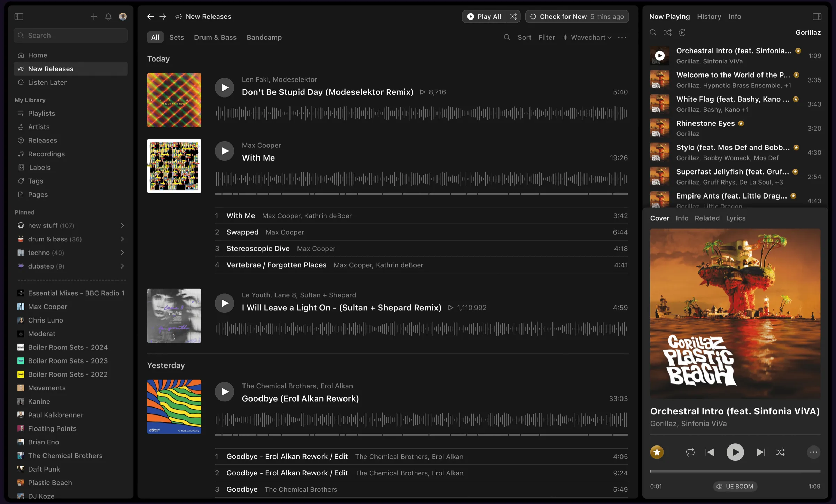Show the Lyrics tab
Viewport: 836px width, 504px height.
click(x=736, y=218)
